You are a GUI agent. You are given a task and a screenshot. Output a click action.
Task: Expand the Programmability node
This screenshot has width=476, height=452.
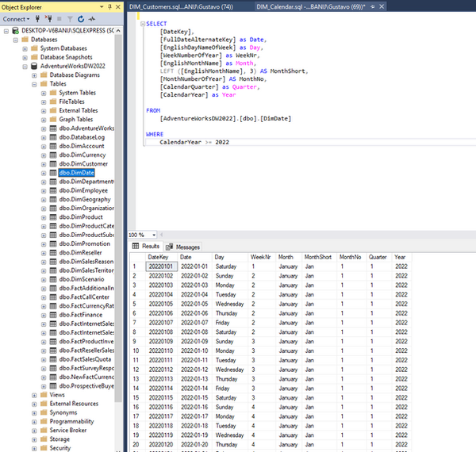[x=34, y=422]
